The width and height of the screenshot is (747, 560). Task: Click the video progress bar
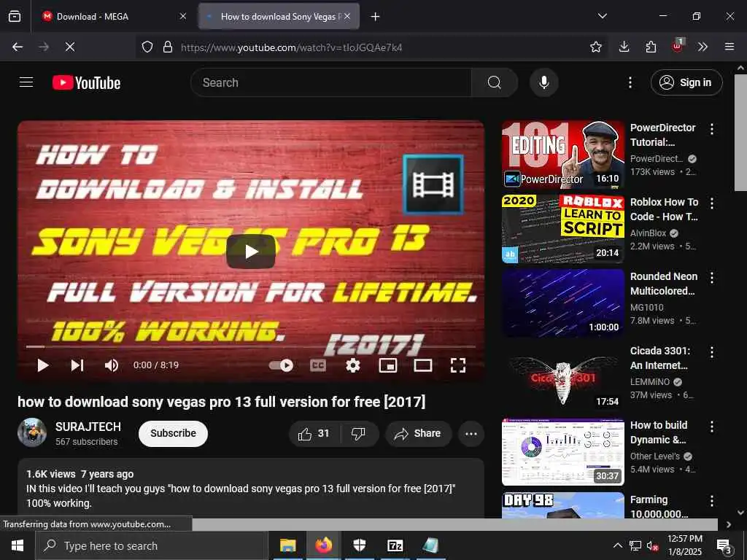click(x=251, y=346)
